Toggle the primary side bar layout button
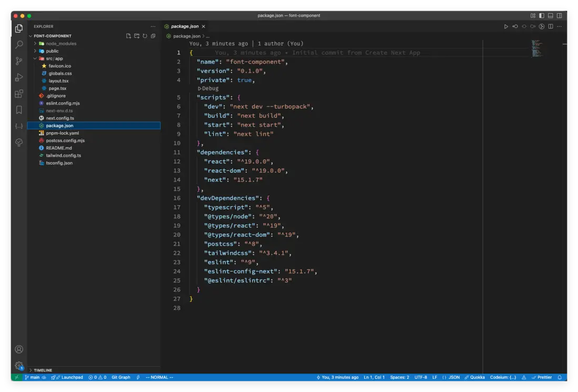This screenshot has height=392, width=578. [x=542, y=16]
